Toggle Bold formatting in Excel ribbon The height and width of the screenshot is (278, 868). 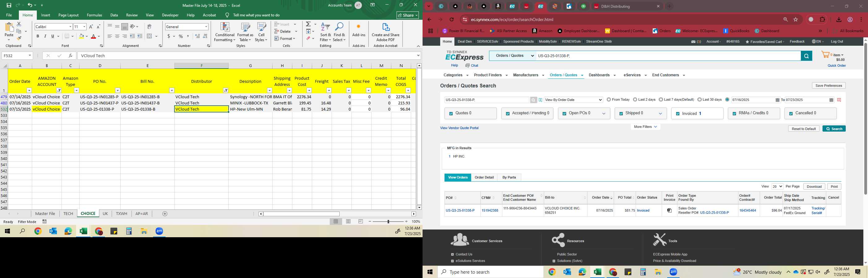(38, 36)
